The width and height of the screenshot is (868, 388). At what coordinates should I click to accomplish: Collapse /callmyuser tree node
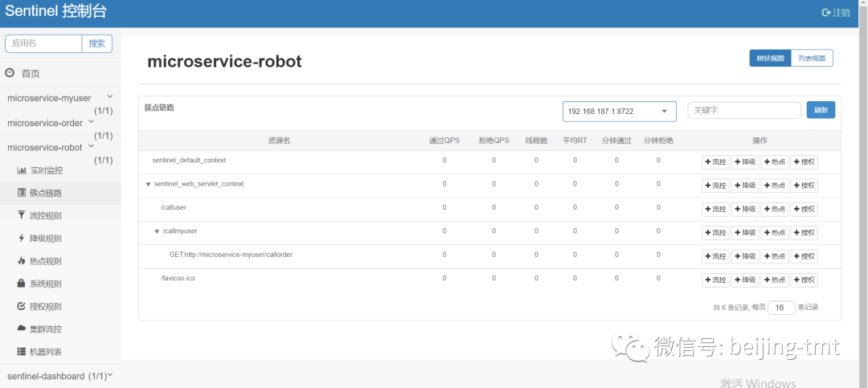[157, 231]
